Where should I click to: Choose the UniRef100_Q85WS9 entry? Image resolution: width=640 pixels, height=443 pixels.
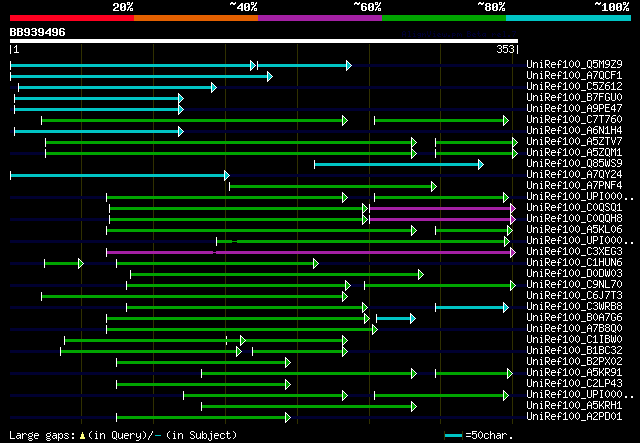(574, 164)
